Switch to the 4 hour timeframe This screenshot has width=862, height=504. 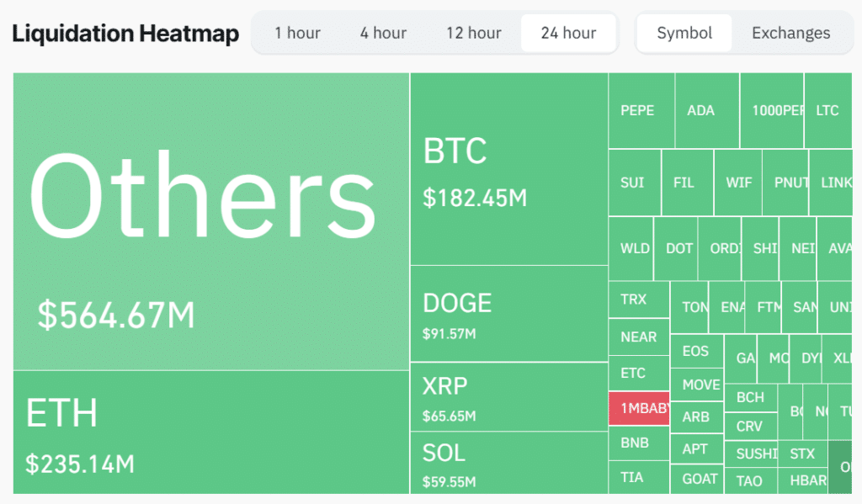coord(383,33)
